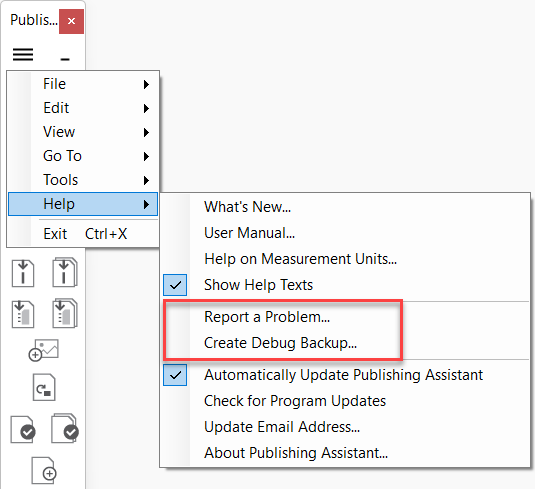Click the multi-page insert text icon
The image size is (535, 489).
65,272
